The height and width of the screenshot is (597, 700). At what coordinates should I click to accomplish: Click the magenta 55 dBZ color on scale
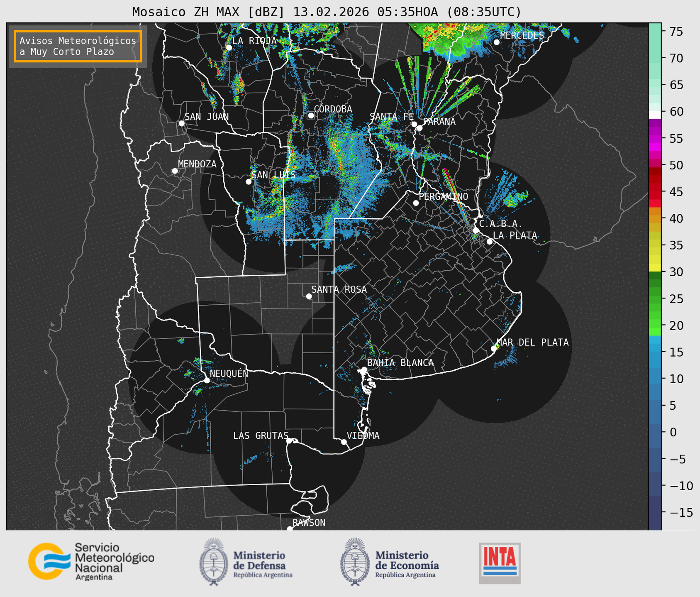(655, 139)
